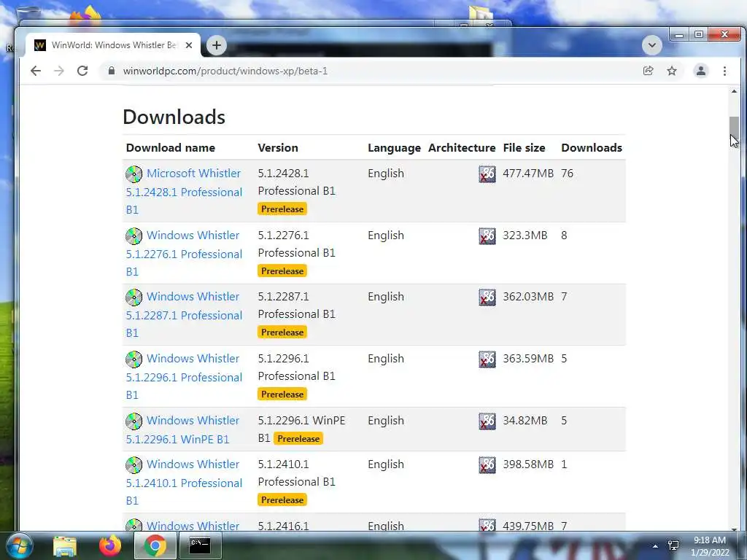Screen dimensions: 747x560
Task: Select the WinWorld: Windows Whistler tab
Action: tap(113, 45)
